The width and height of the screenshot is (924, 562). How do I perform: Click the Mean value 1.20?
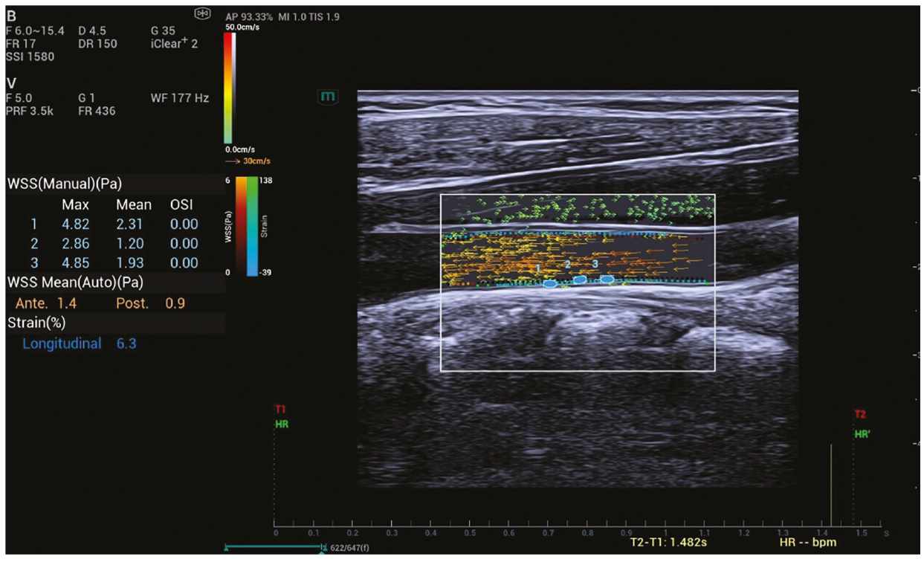click(130, 243)
